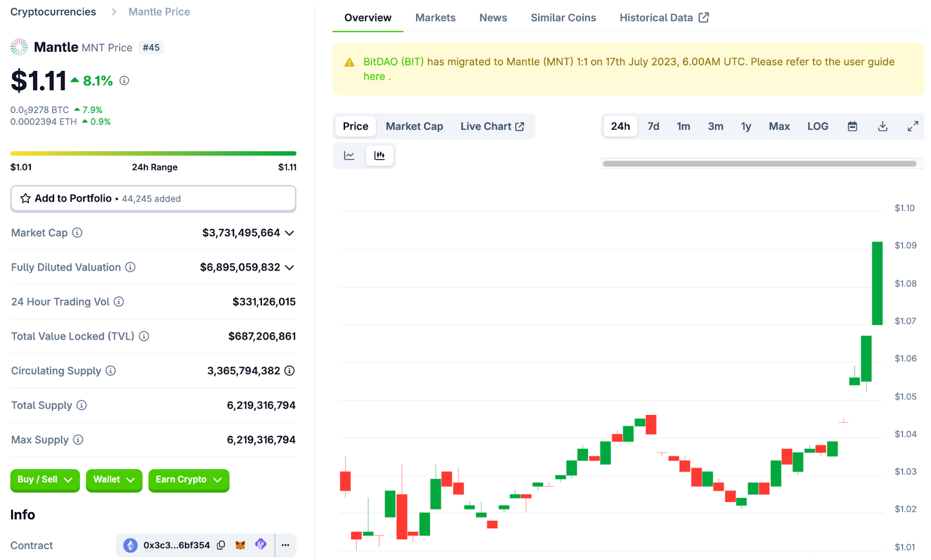Toggle LOG scale on chart

coord(818,126)
